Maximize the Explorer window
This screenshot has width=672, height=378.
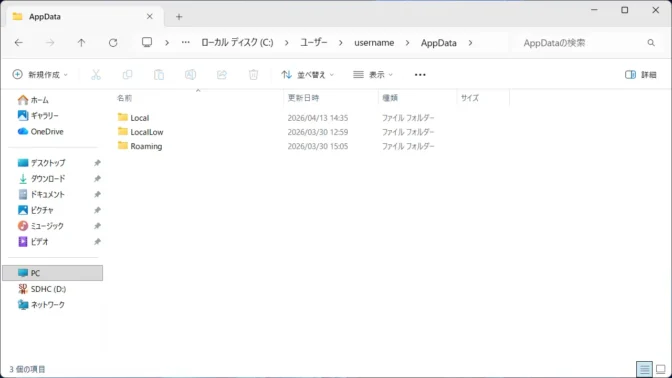tap(625, 10)
